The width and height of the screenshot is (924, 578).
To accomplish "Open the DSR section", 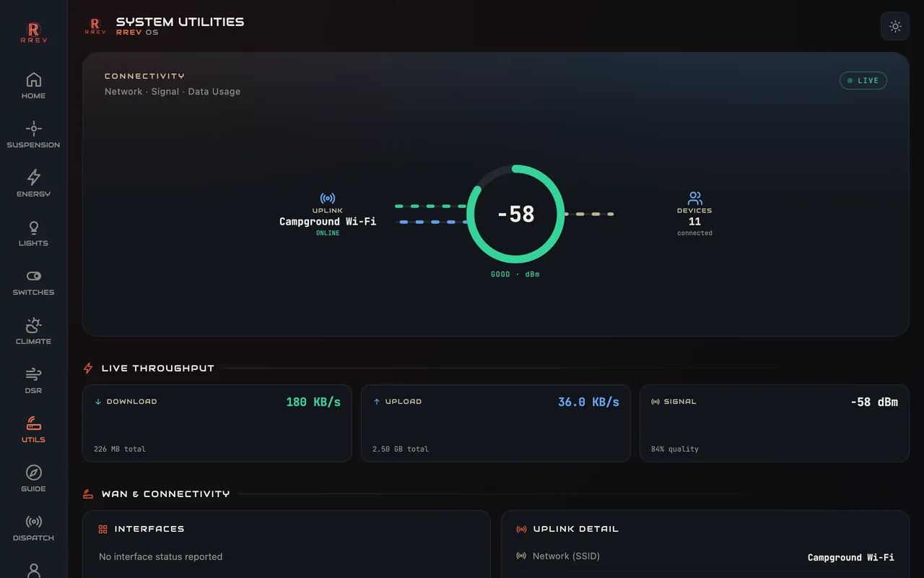I will pos(33,380).
